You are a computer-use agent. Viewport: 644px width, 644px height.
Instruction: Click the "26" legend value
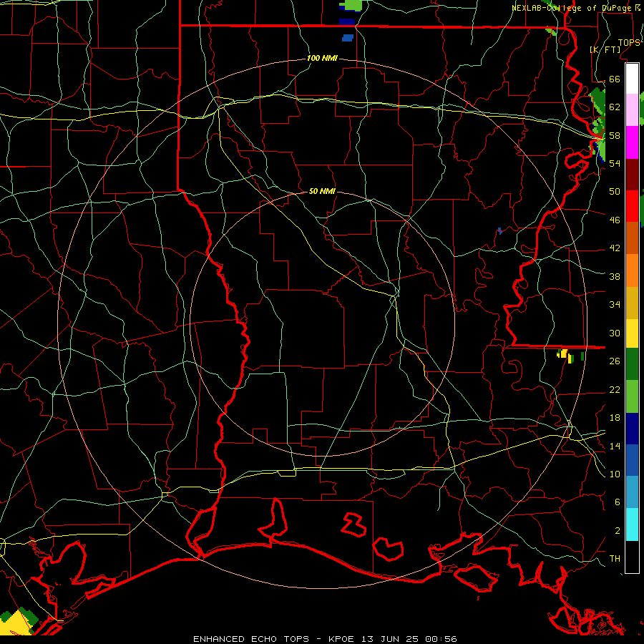coord(615,361)
